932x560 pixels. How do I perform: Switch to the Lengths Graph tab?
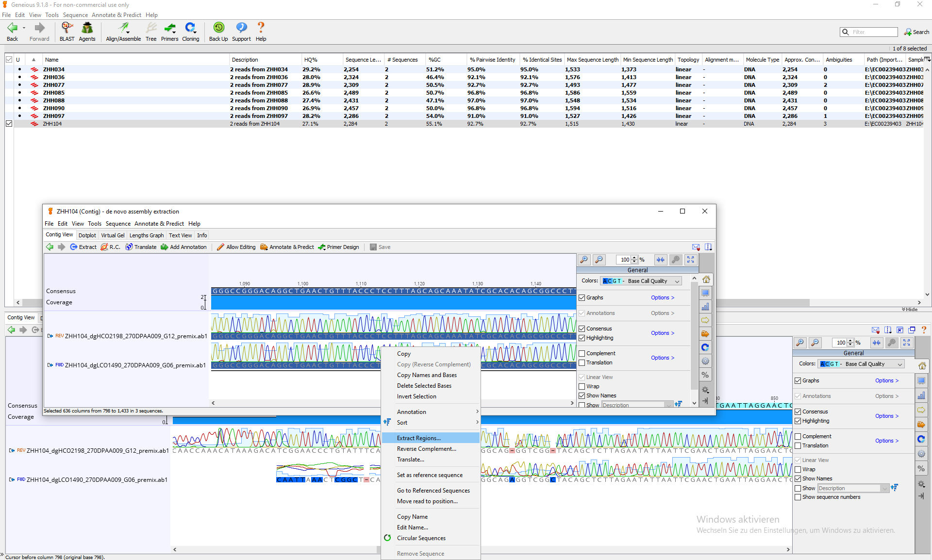pos(147,235)
